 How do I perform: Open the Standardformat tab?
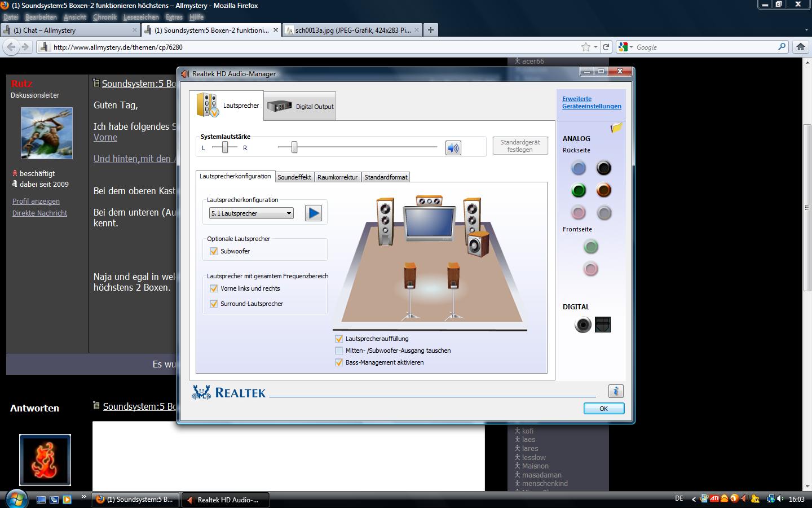386,177
